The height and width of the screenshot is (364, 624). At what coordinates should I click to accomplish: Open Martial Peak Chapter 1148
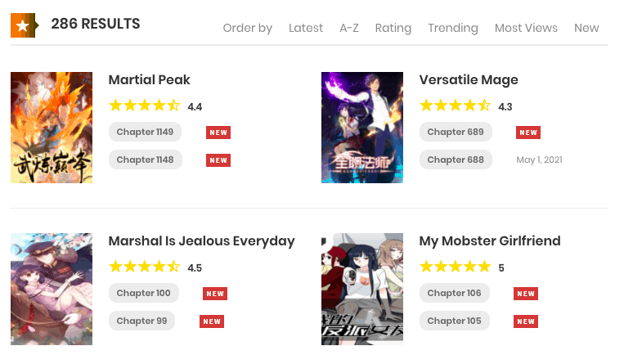pos(146,160)
